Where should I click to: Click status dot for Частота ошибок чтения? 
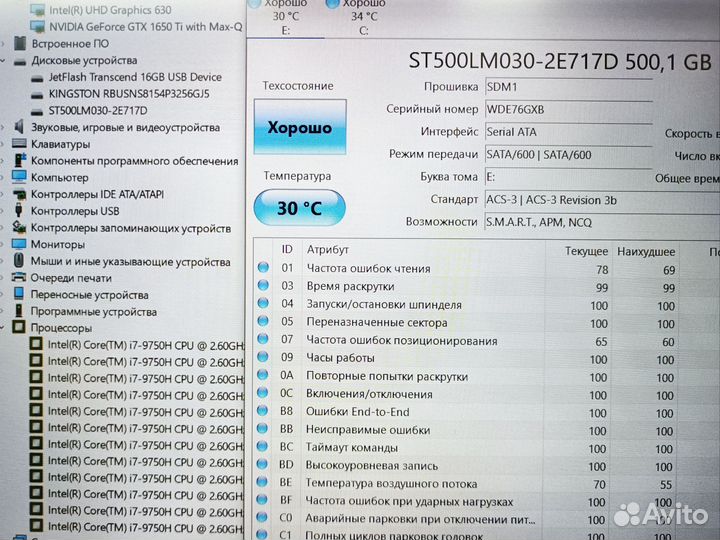tap(264, 268)
